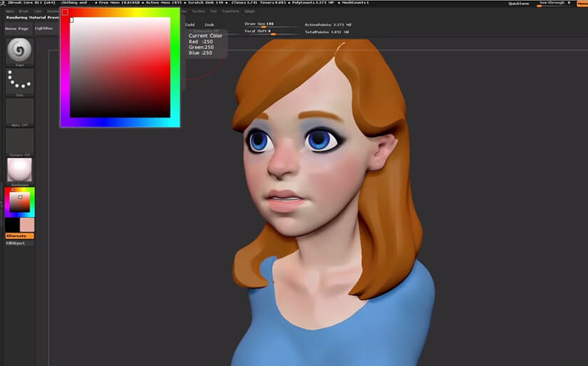Click the orange Menus button at top right
Viewport: 588px width, 366px height.
click(x=582, y=4)
